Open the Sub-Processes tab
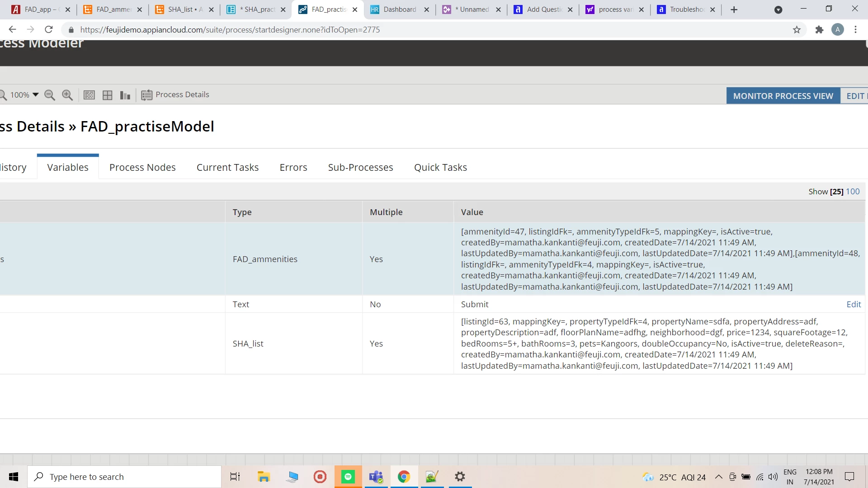 tap(360, 167)
